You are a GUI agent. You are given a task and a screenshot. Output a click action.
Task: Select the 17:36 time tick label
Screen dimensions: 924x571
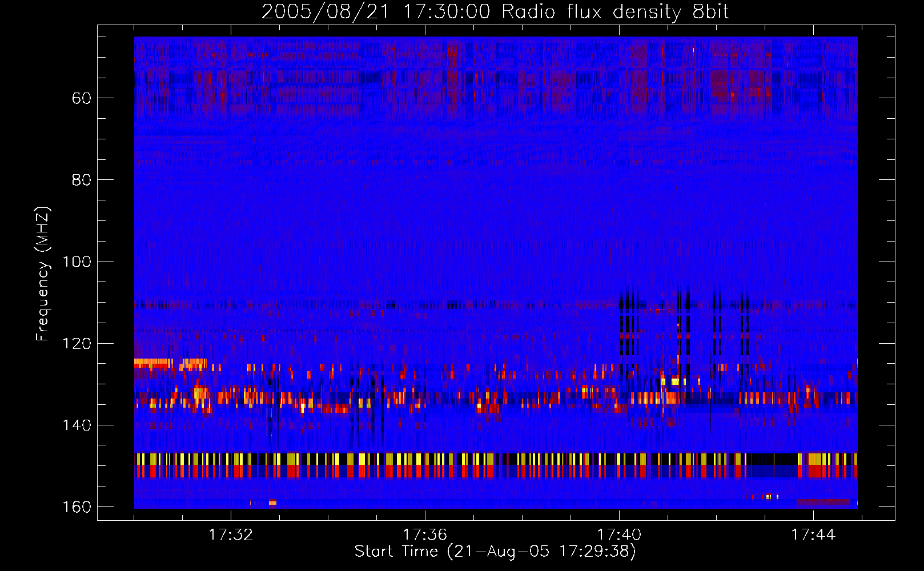point(425,535)
